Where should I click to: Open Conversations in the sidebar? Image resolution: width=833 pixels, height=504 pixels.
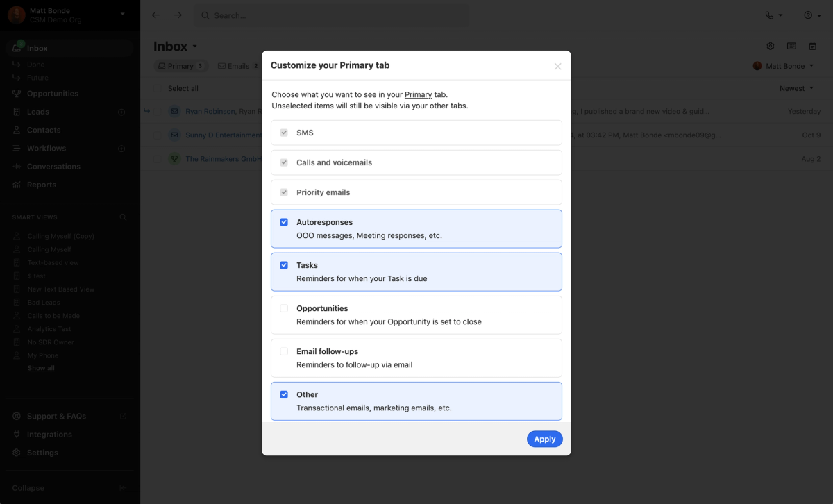[53, 167]
